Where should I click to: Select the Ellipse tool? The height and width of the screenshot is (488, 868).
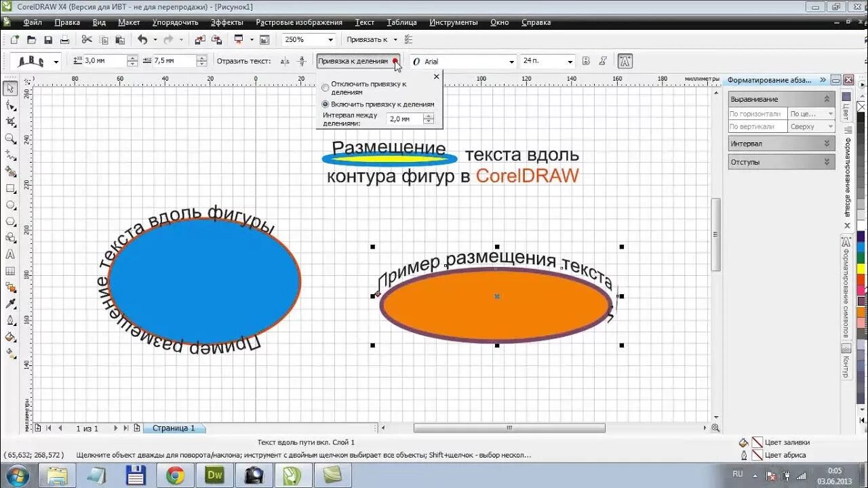coord(10,204)
